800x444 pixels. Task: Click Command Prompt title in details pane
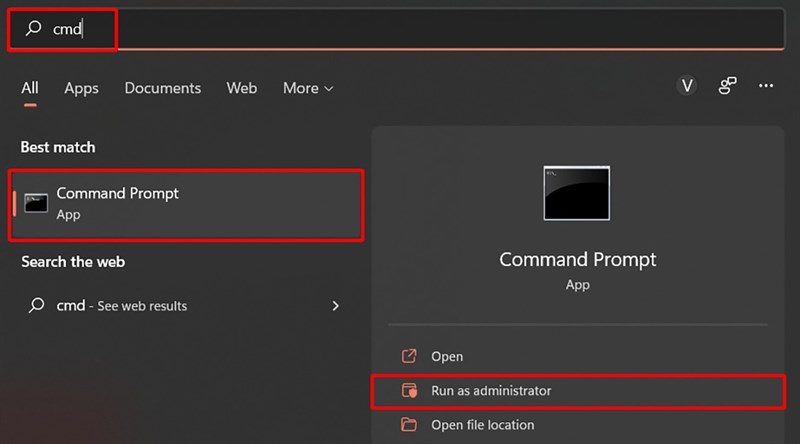[x=578, y=259]
